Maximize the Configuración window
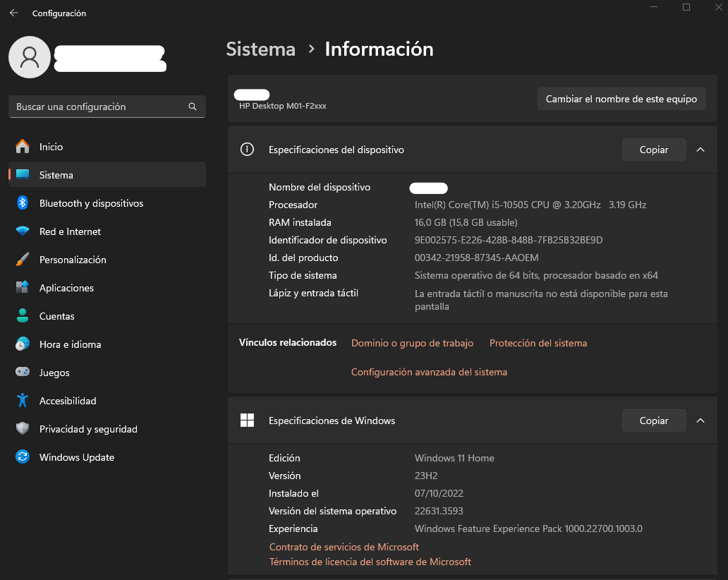 coord(686,7)
